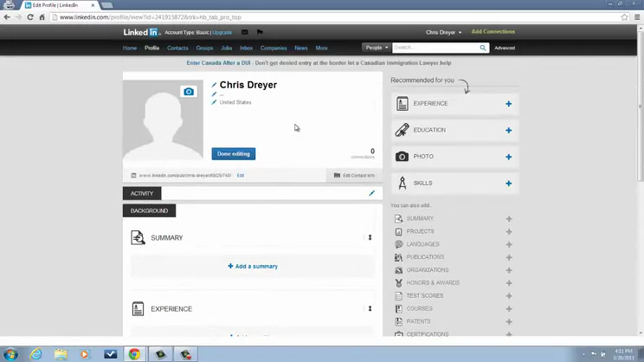Click the Experience recommended card
Screen dimensions: 644x362
click(x=455, y=104)
